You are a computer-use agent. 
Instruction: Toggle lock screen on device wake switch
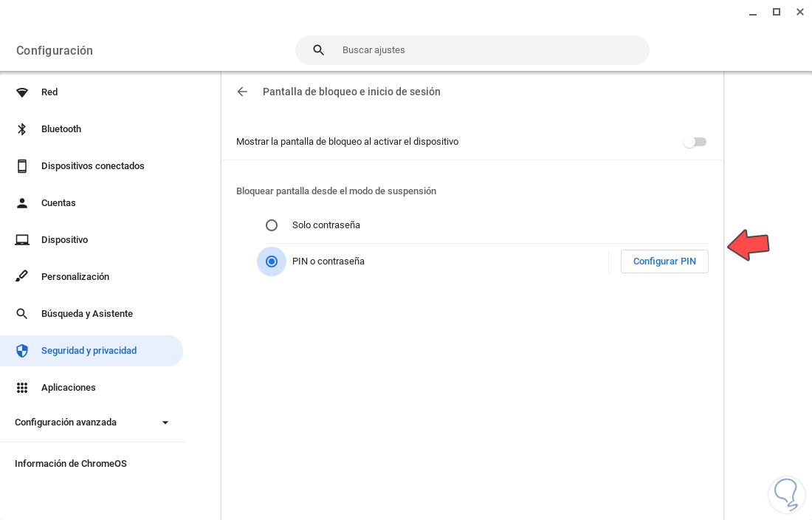click(x=695, y=142)
